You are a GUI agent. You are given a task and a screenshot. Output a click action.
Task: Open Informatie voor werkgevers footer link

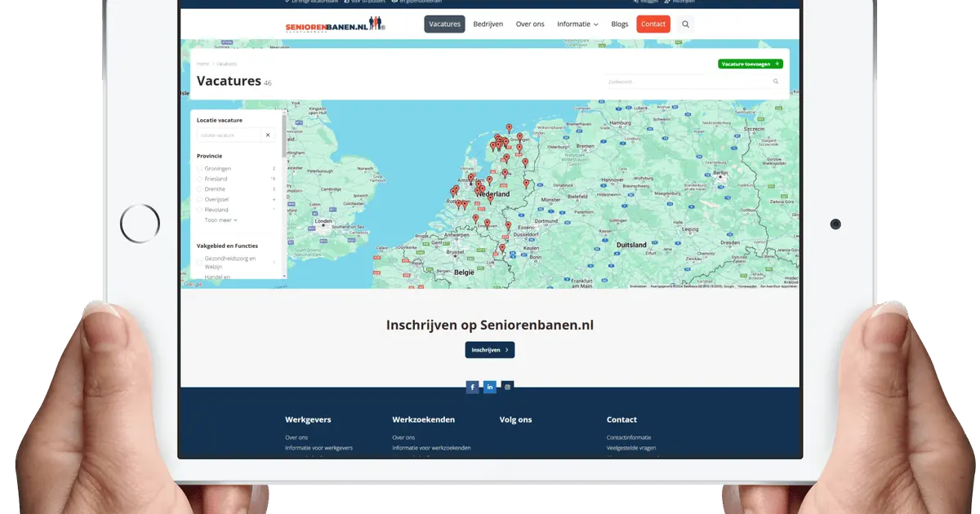coord(318,448)
